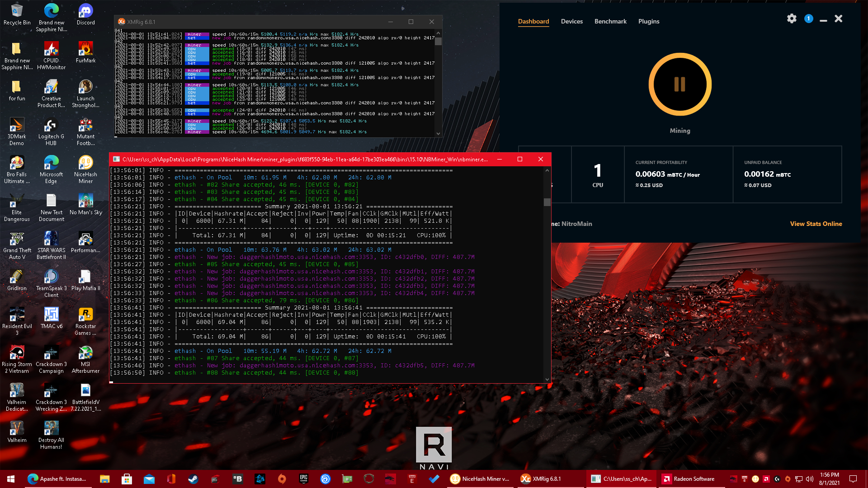Switch to NiceHash Miner taskbar button
868x488 pixels.
pyautogui.click(x=480, y=479)
